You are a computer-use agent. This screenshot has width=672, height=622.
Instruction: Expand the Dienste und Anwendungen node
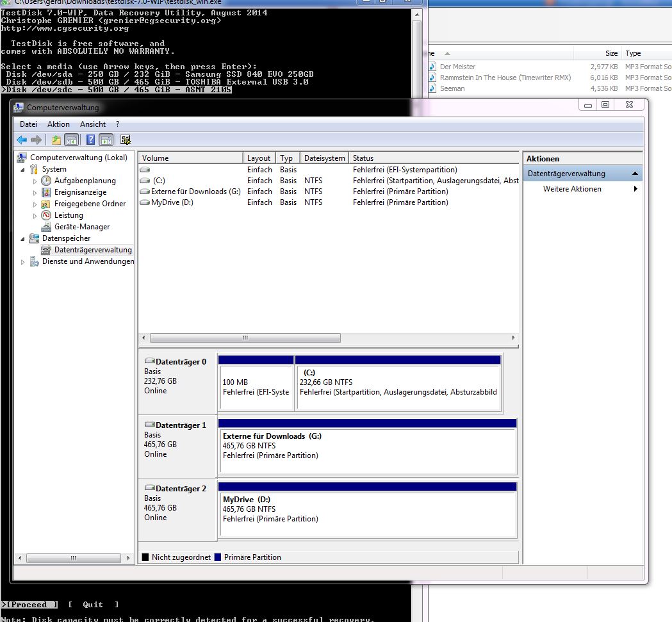22,262
